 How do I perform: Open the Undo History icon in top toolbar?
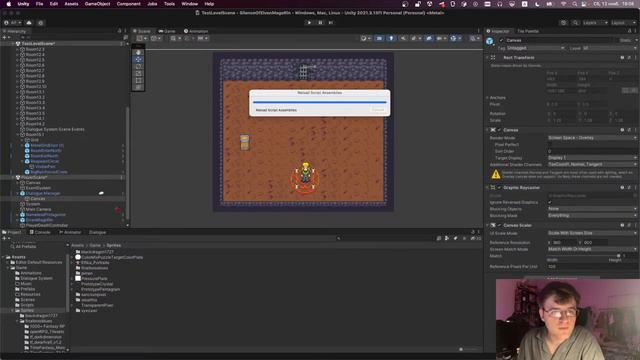click(x=564, y=23)
